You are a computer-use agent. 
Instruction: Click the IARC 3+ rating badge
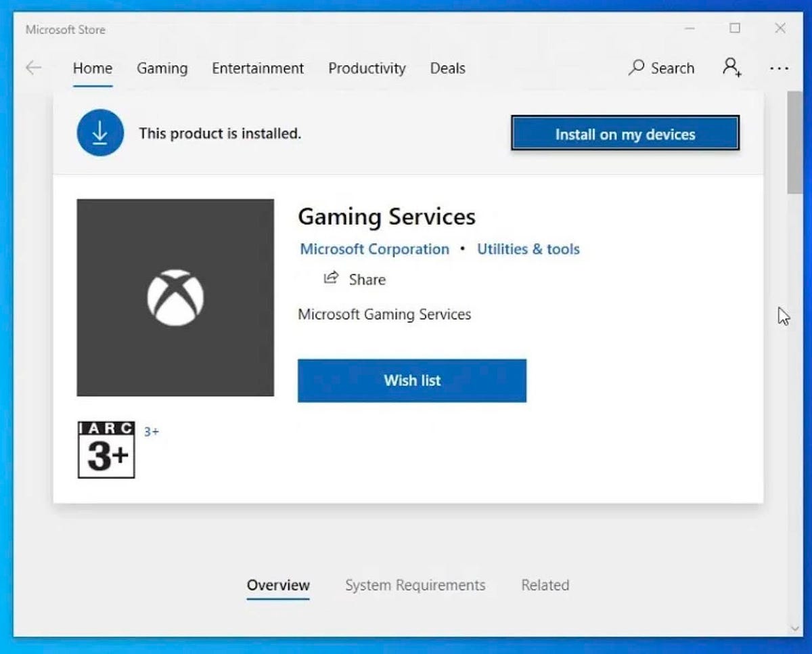(x=106, y=450)
